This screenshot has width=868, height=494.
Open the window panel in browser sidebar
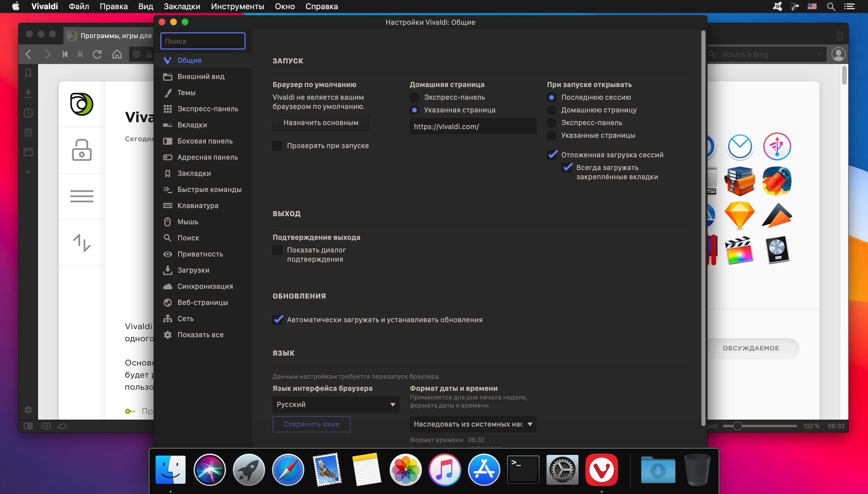tap(28, 152)
